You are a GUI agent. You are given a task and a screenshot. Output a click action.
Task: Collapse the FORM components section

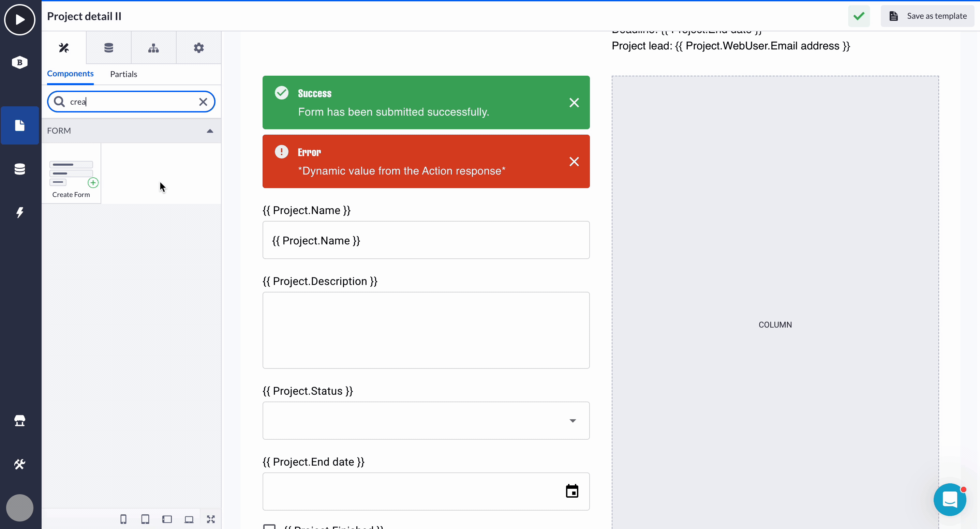tap(210, 131)
